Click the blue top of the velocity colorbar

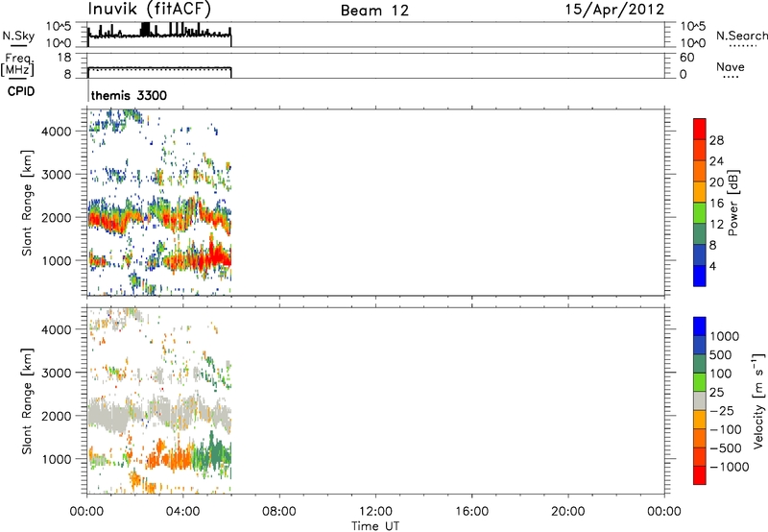700,326
